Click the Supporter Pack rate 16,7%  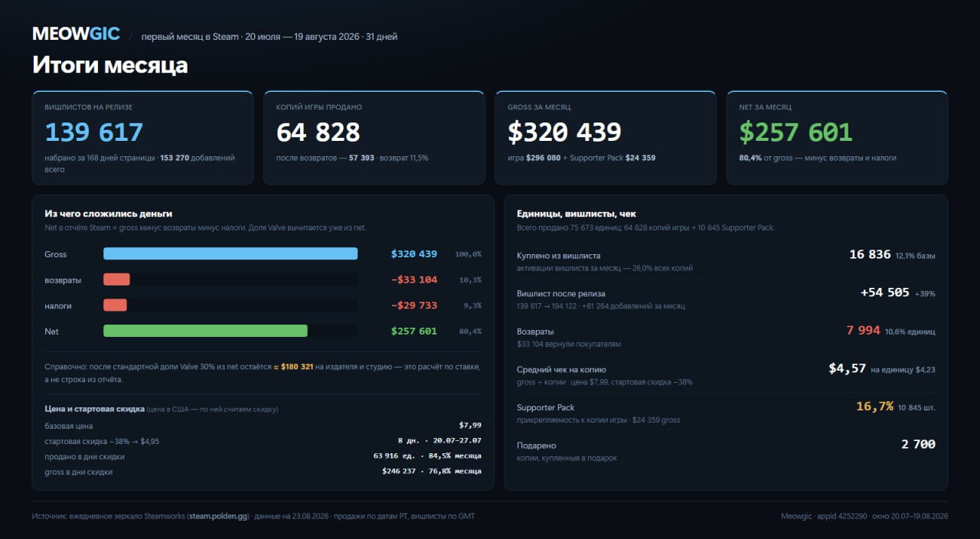pyautogui.click(x=874, y=407)
